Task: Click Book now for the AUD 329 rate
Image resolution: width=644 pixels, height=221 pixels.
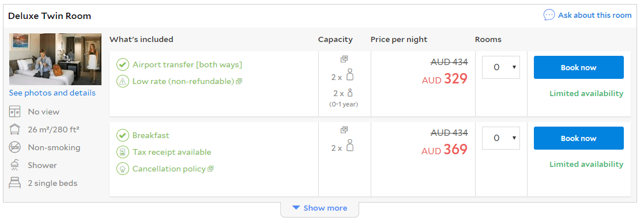Action: (x=579, y=68)
